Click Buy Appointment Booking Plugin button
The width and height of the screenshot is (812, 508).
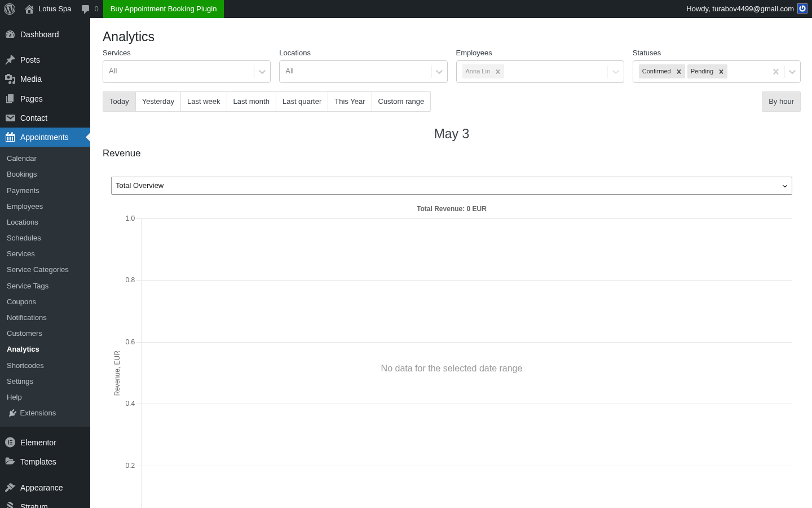pyautogui.click(x=164, y=9)
